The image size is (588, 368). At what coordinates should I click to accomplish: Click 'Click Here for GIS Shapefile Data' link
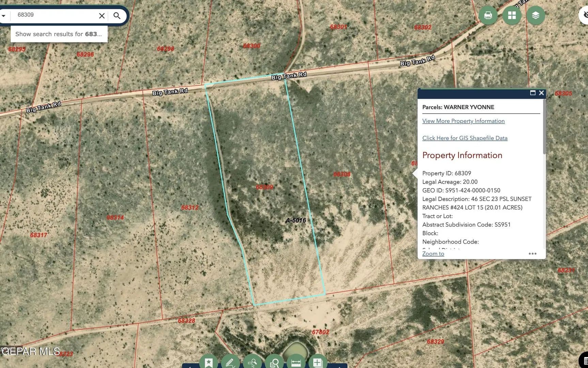[465, 138]
